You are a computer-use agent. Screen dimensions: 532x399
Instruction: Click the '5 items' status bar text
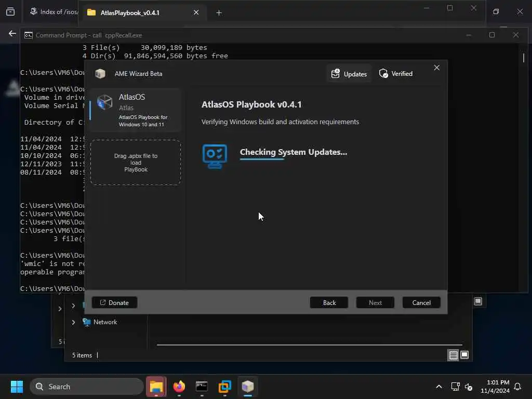(82, 355)
